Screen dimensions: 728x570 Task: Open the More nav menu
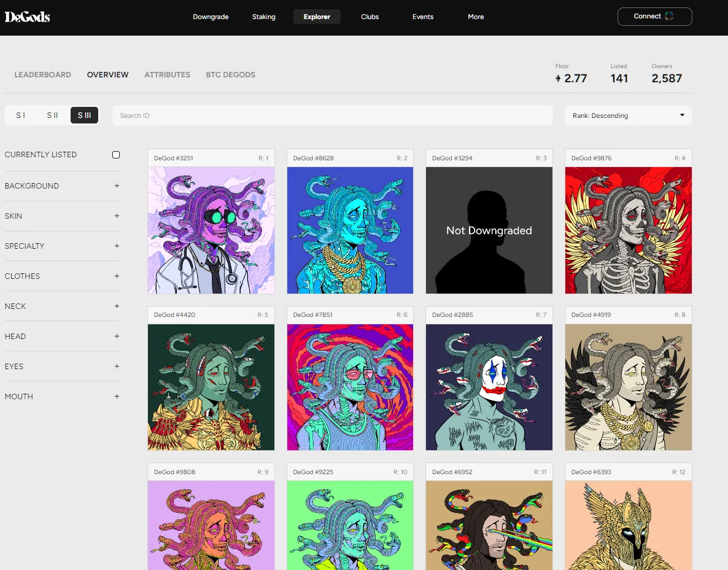coord(476,17)
